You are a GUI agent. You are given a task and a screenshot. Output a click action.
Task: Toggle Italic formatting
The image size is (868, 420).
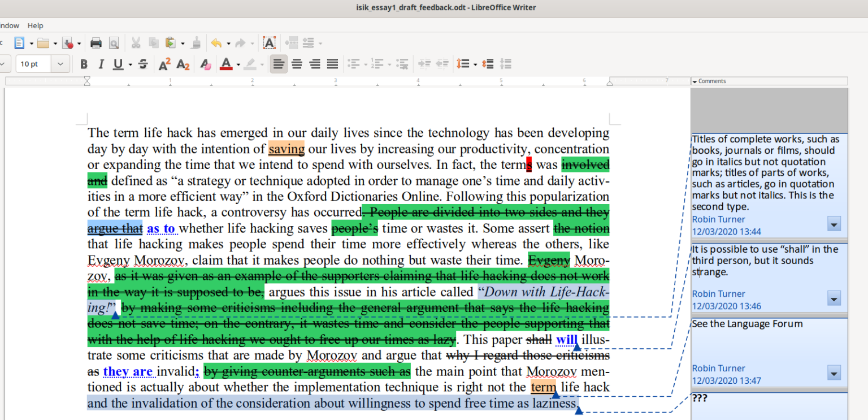coord(101,64)
